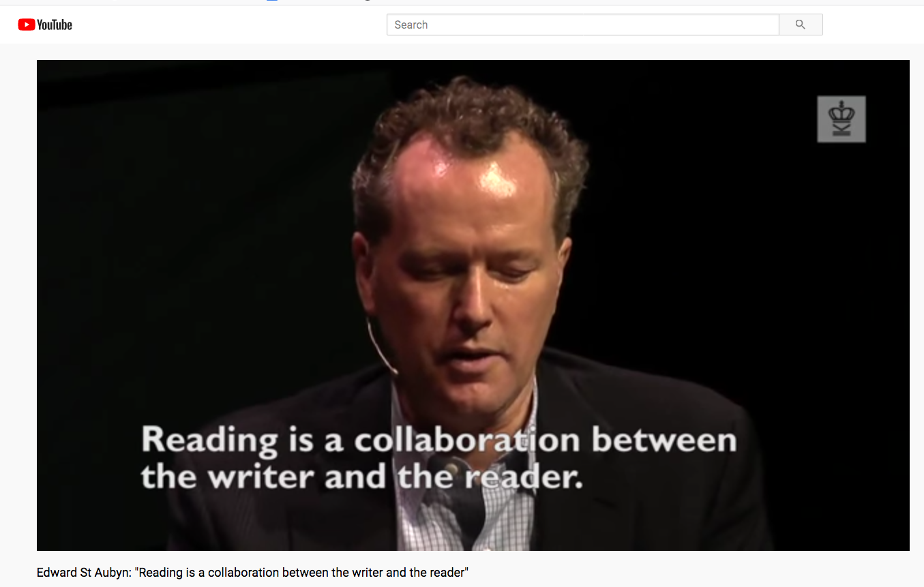Click the crown channel watermark in the video

(841, 119)
